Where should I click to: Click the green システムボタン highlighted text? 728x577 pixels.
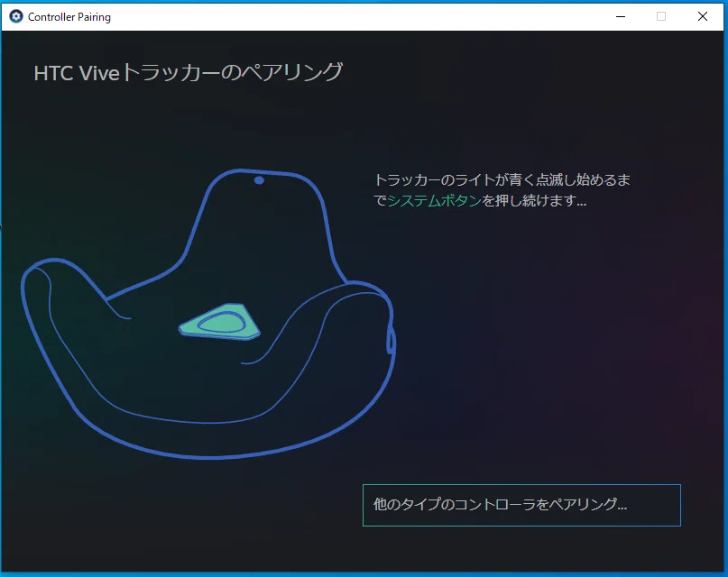pos(434,200)
